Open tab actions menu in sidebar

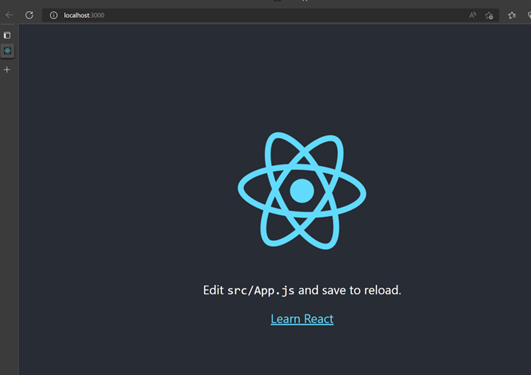coord(7,35)
